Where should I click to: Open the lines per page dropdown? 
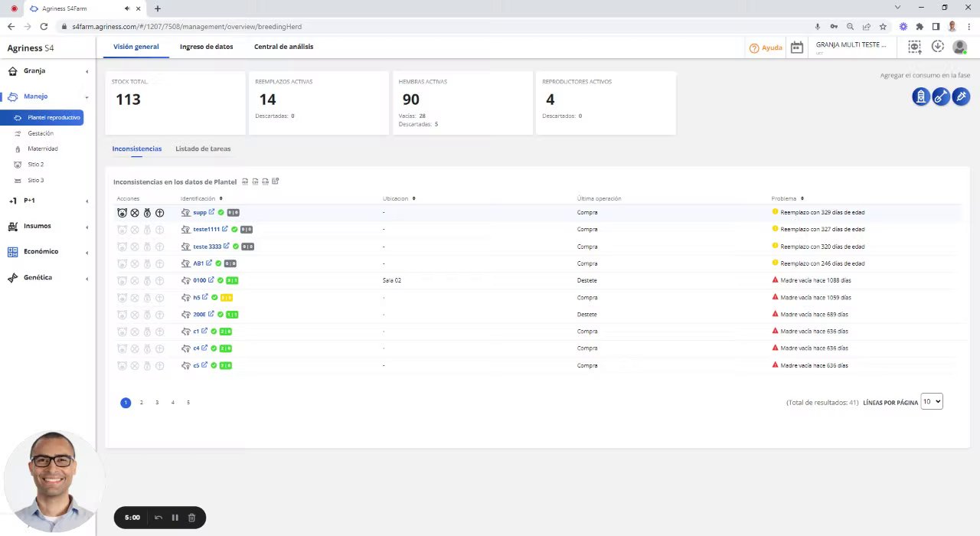(932, 402)
